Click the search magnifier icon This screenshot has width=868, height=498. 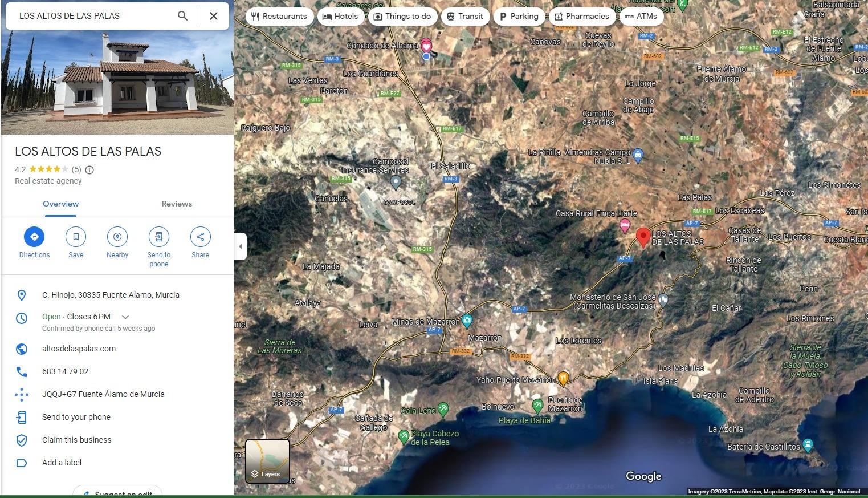182,16
